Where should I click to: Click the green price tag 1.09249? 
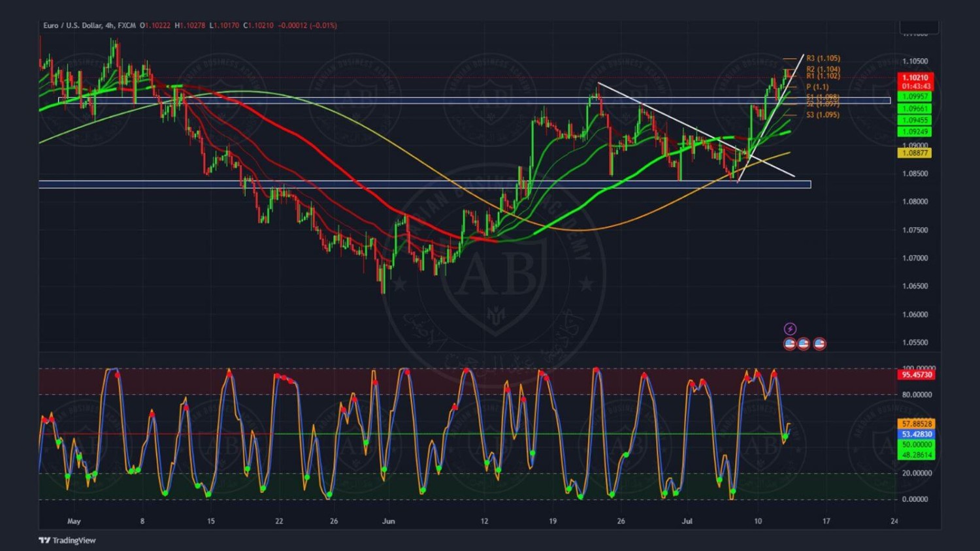tap(915, 132)
